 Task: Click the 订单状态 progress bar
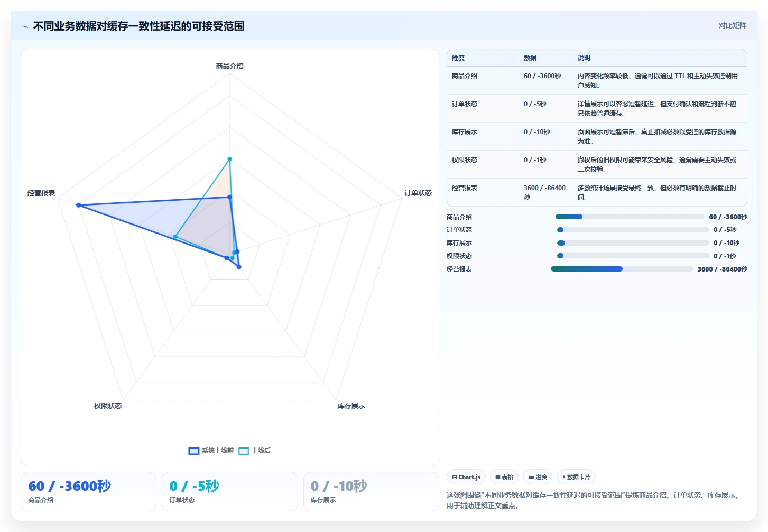[633, 230]
